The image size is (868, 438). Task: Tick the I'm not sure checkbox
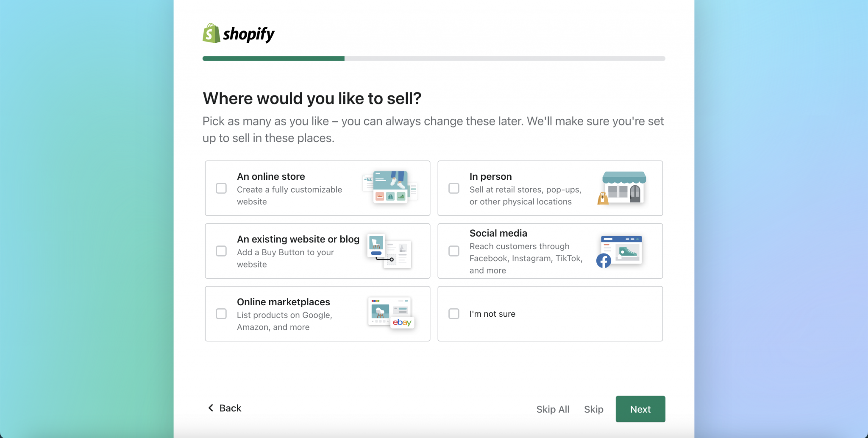point(454,314)
